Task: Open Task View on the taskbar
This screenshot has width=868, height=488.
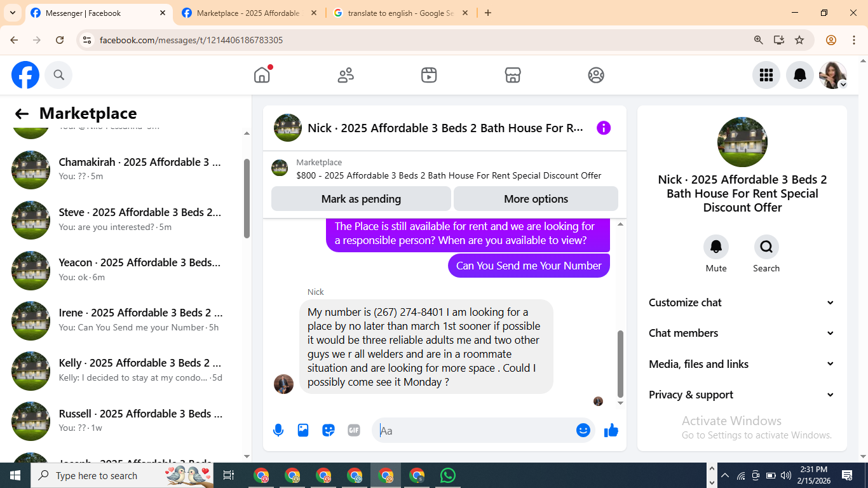Action: [x=229, y=475]
